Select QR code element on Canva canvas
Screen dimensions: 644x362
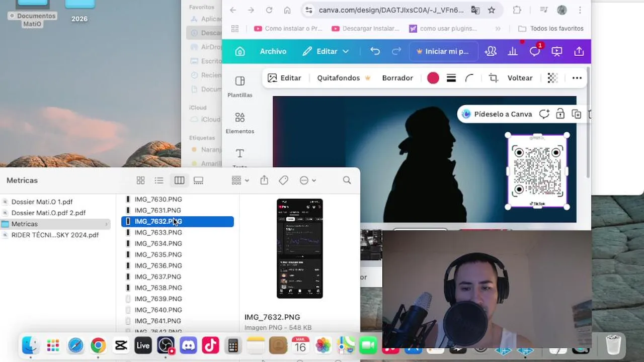coord(537,171)
